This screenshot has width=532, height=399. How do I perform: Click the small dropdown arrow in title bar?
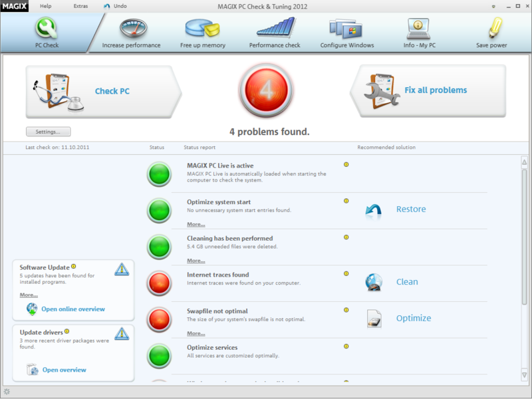[493, 7]
